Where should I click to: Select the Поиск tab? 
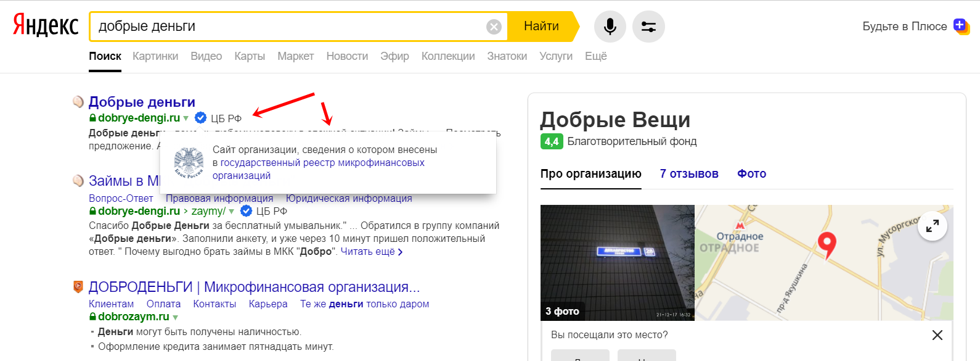(105, 56)
